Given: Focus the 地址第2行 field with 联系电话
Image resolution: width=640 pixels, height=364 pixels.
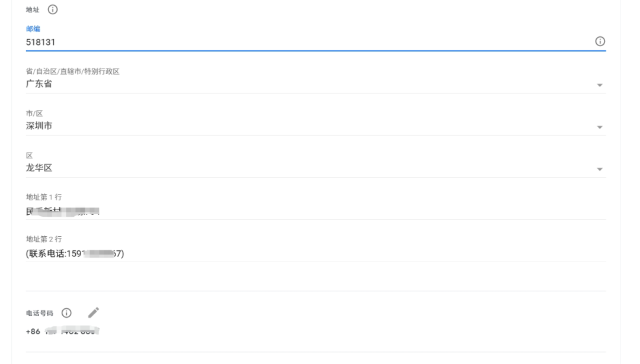Looking at the screenshot, I should [296, 254].
